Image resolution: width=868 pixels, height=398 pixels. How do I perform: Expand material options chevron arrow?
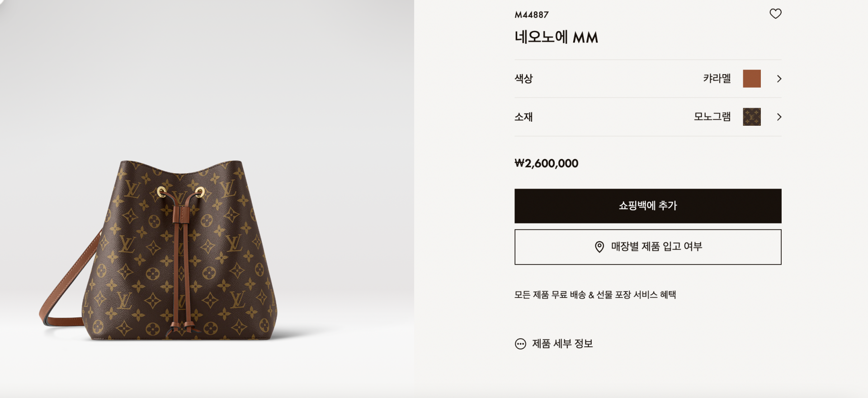(x=779, y=117)
